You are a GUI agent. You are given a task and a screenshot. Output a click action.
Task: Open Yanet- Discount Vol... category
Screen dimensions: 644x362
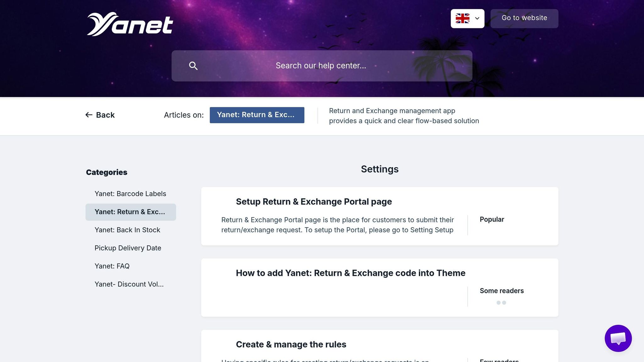pos(129,284)
